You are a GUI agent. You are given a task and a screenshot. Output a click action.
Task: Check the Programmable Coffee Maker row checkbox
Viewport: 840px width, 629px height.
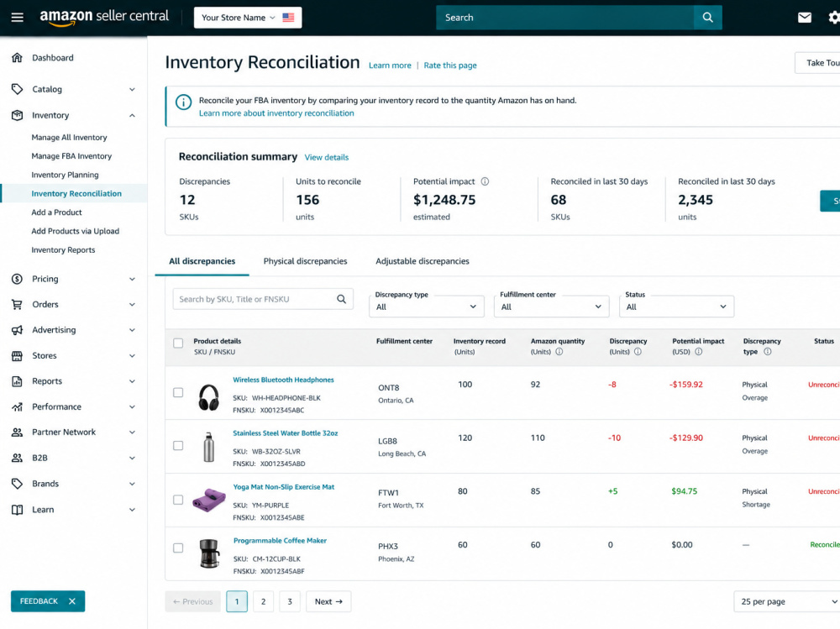tap(178, 548)
